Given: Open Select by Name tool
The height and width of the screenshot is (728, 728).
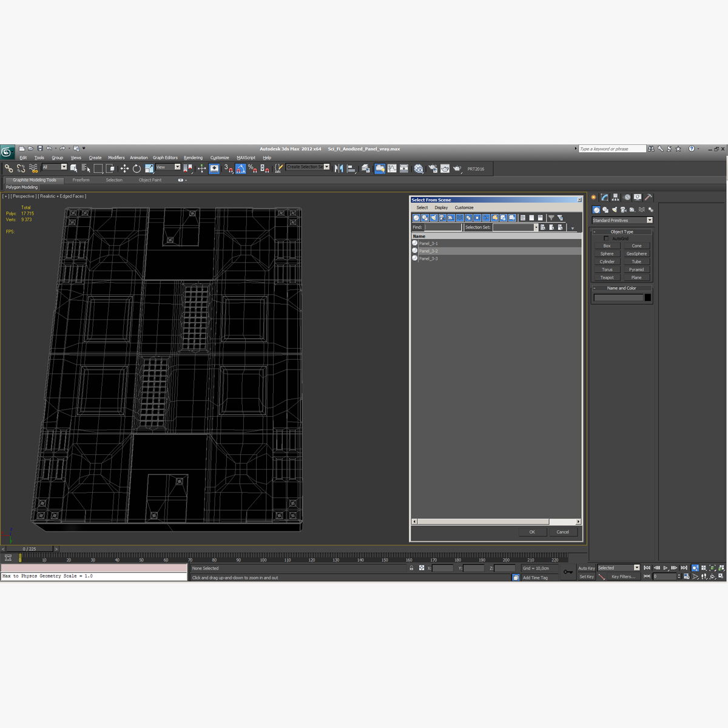Looking at the screenshot, I should (85, 168).
